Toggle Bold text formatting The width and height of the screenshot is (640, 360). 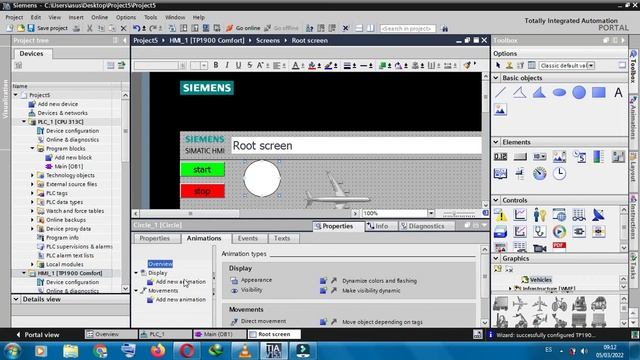tap(216, 65)
